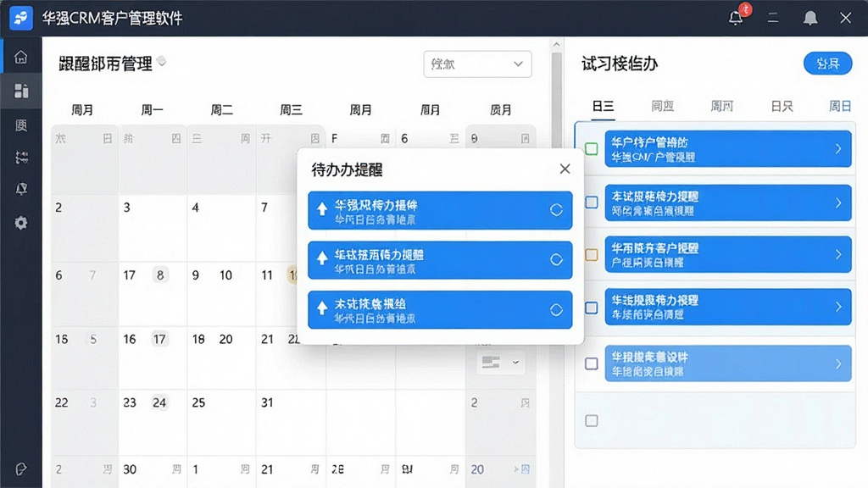This screenshot has height=488, width=868.
Task: Open 华强双待力提件 reminder in popup
Action: click(440, 210)
